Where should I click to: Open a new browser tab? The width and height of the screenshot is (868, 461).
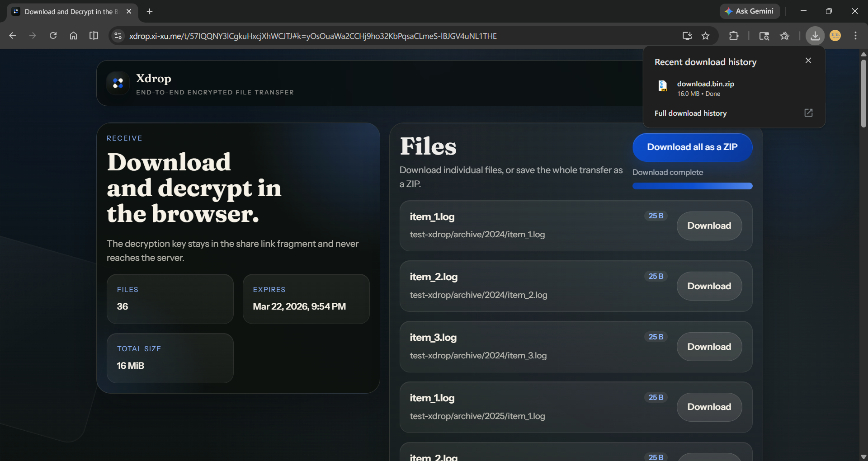[150, 11]
